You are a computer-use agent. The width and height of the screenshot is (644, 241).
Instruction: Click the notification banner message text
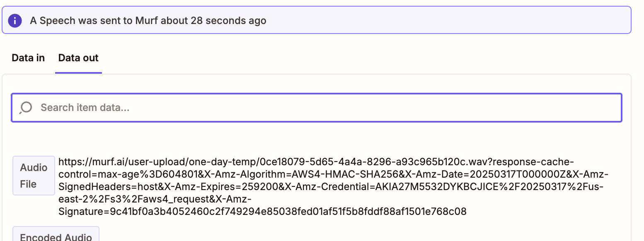click(x=147, y=20)
